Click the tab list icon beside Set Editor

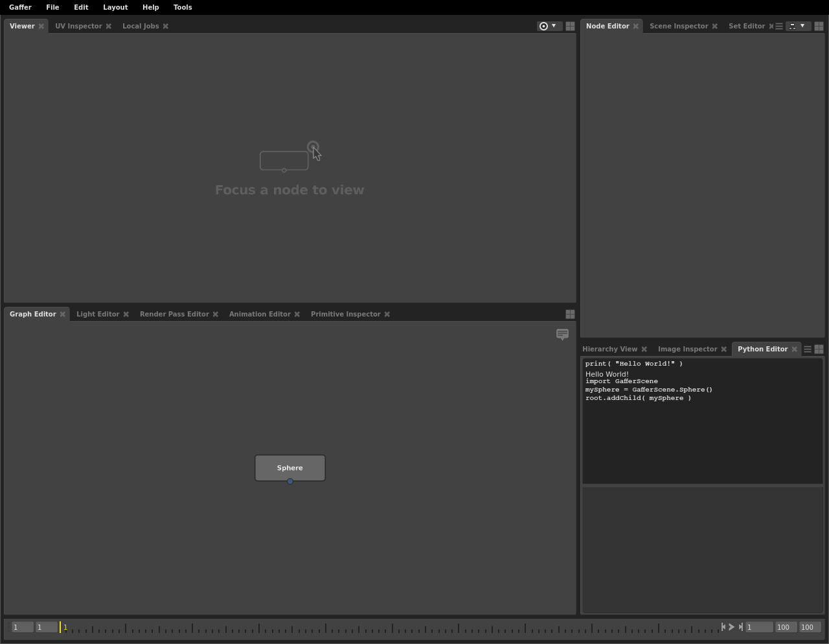[x=779, y=26]
